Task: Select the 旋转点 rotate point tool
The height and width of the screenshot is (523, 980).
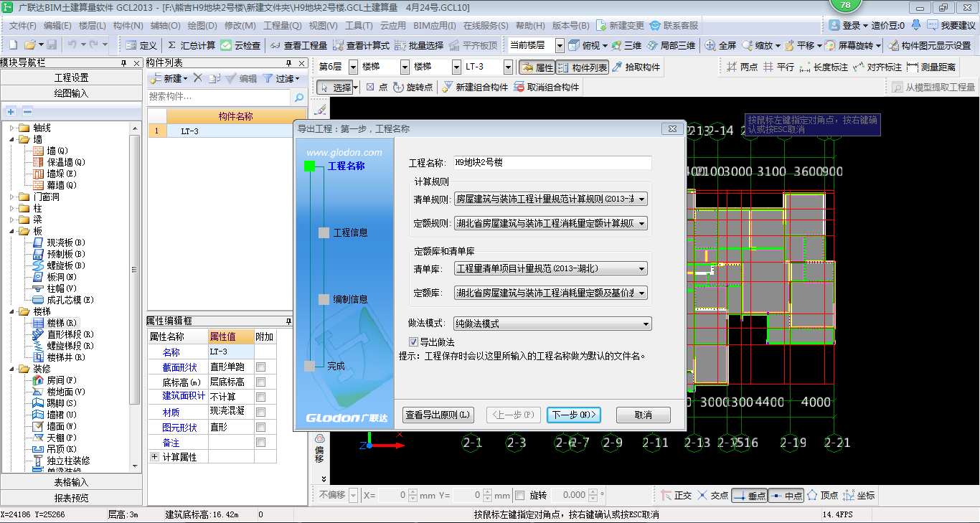Action: [413, 88]
